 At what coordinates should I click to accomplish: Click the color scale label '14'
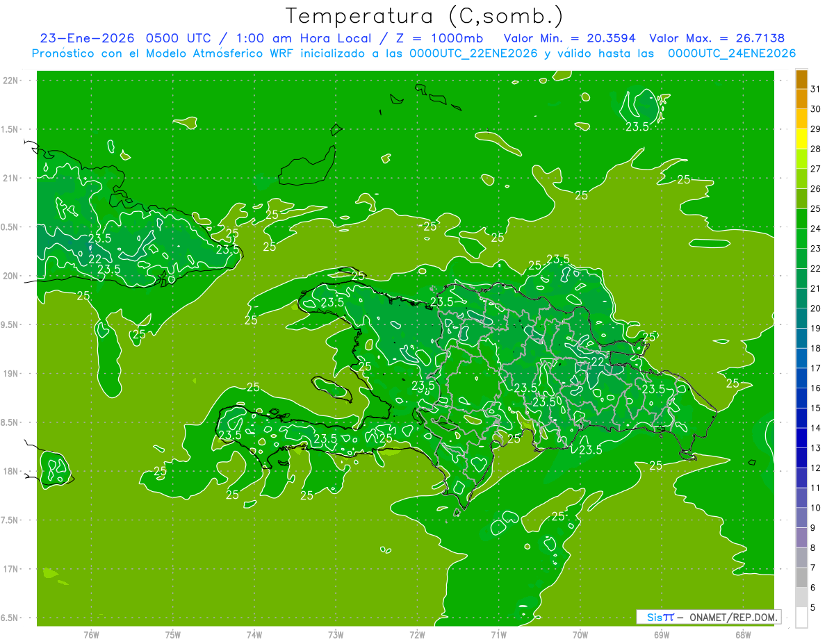pyautogui.click(x=815, y=428)
